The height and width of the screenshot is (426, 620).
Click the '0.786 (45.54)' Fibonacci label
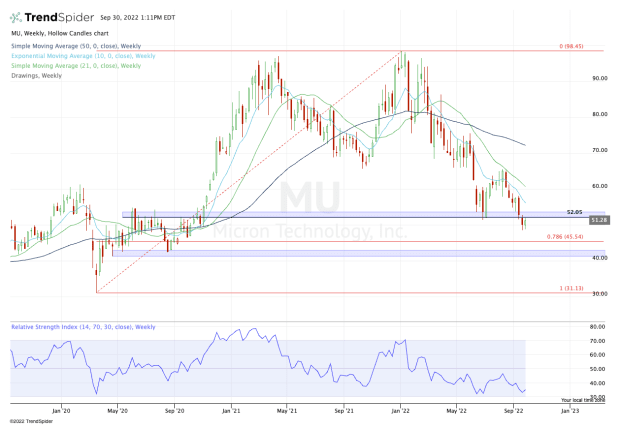pyautogui.click(x=565, y=237)
